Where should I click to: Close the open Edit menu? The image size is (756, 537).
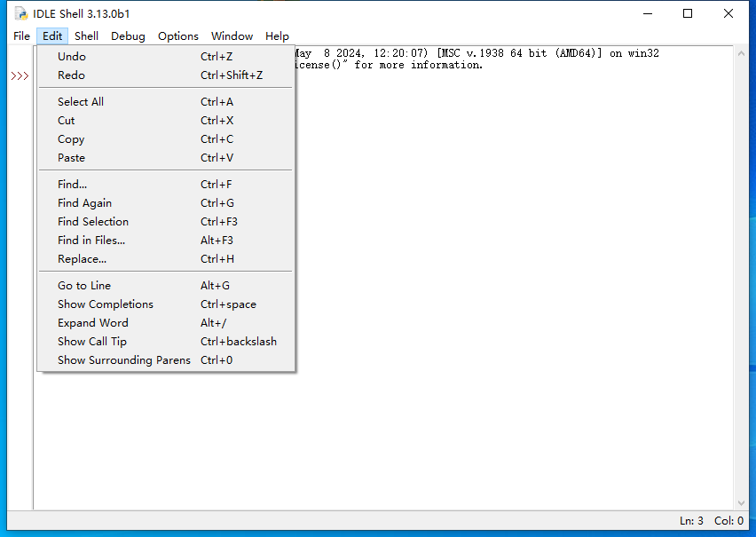pyautogui.click(x=52, y=36)
